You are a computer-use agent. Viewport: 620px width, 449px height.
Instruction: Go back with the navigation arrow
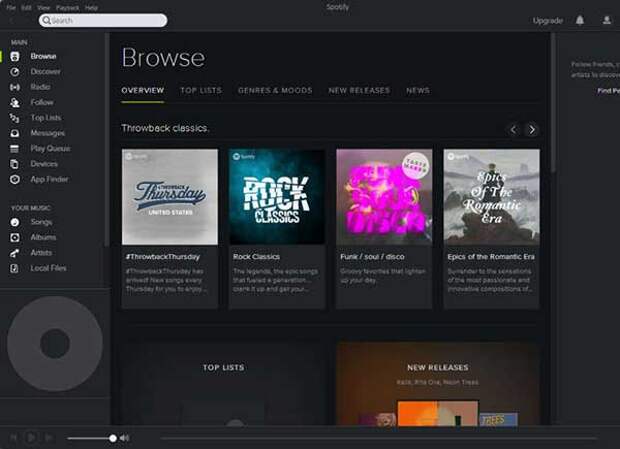click(x=11, y=21)
